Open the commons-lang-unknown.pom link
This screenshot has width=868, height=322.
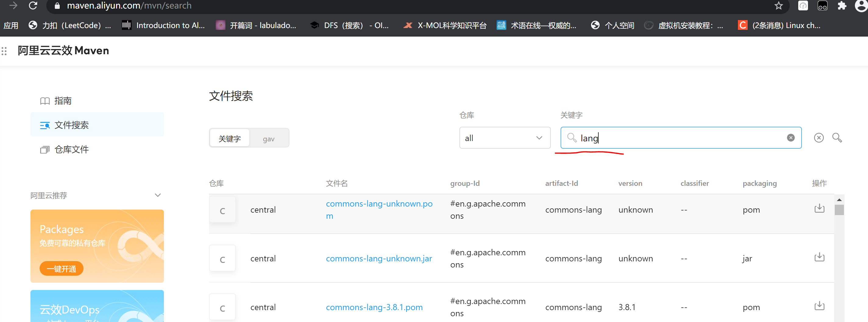pos(379,210)
